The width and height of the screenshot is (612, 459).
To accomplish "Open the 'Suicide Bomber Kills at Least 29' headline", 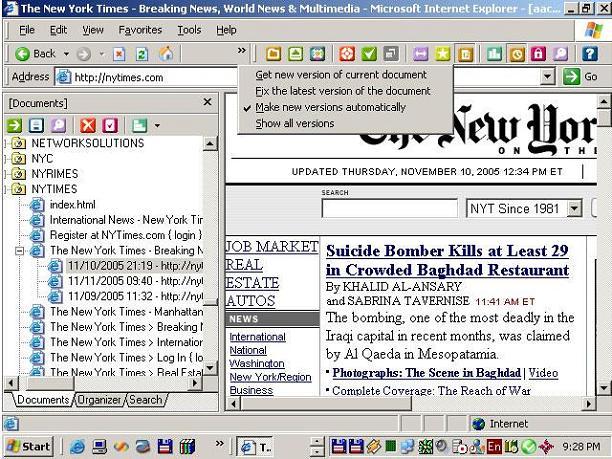I will coord(447,260).
